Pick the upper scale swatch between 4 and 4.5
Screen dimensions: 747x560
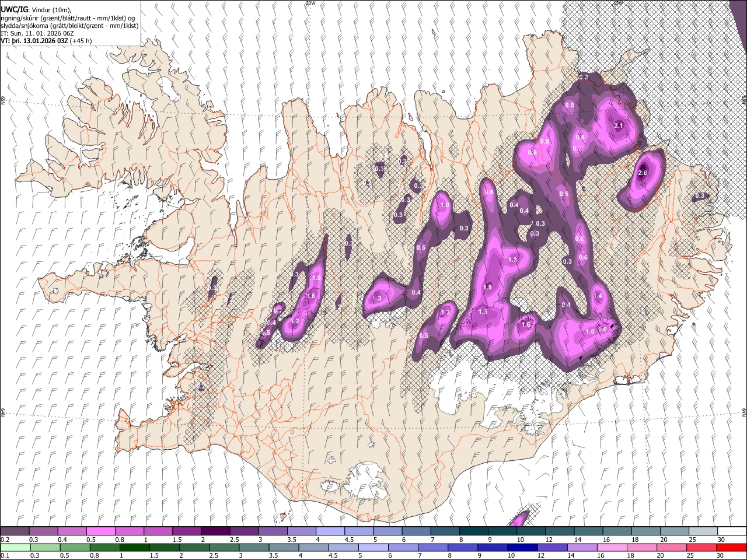[330, 531]
